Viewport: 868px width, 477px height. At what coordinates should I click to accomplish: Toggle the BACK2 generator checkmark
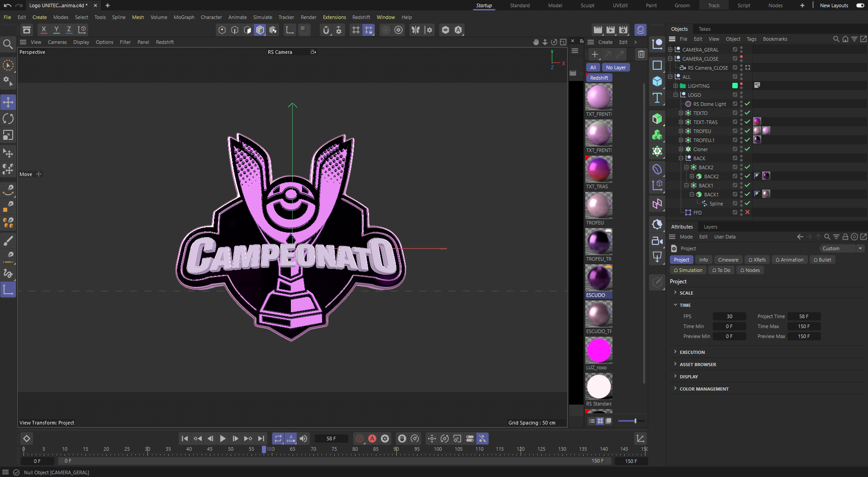(747, 167)
